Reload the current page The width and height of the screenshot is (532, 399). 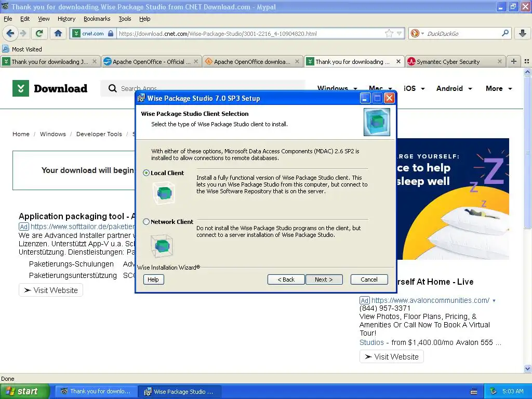coord(39,33)
